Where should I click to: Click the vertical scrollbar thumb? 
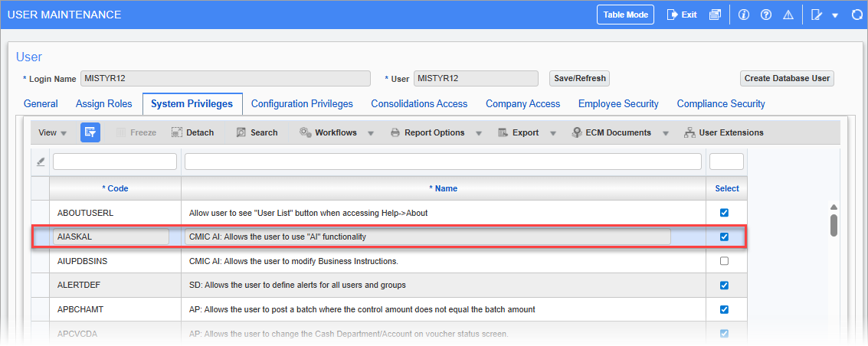click(x=833, y=226)
